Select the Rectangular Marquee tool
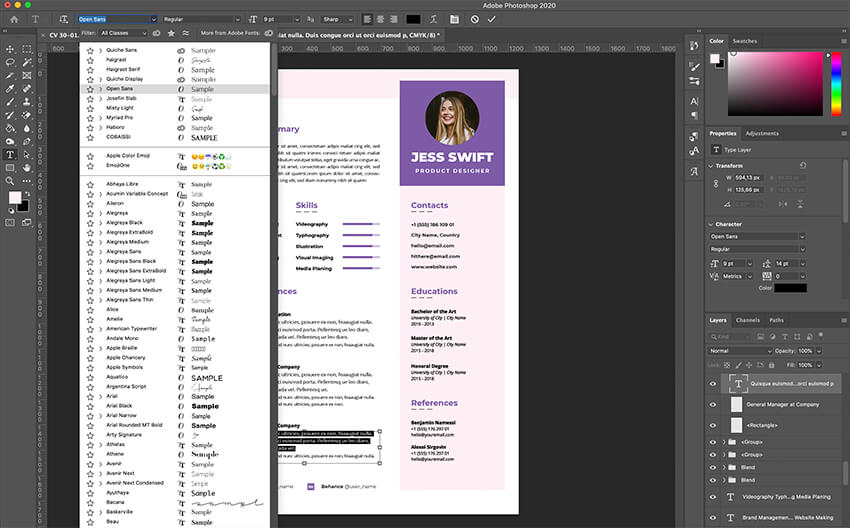850x528 pixels. [27, 49]
